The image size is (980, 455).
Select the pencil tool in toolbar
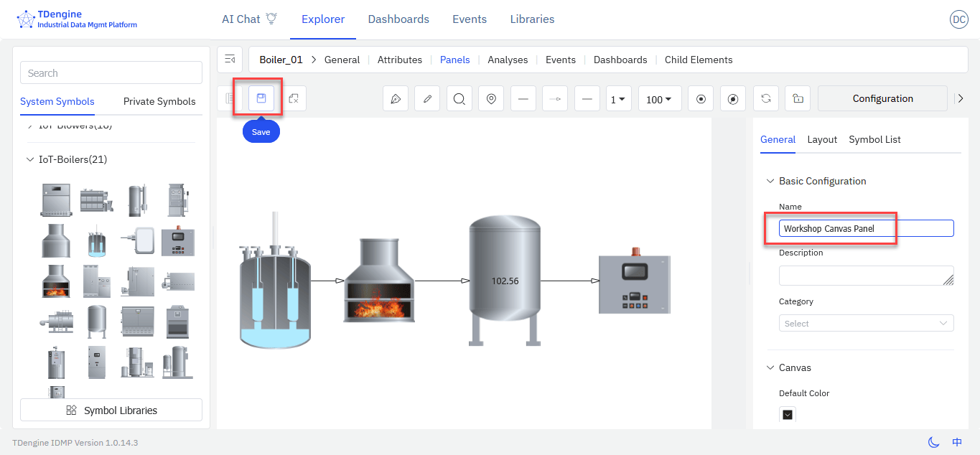(x=427, y=99)
